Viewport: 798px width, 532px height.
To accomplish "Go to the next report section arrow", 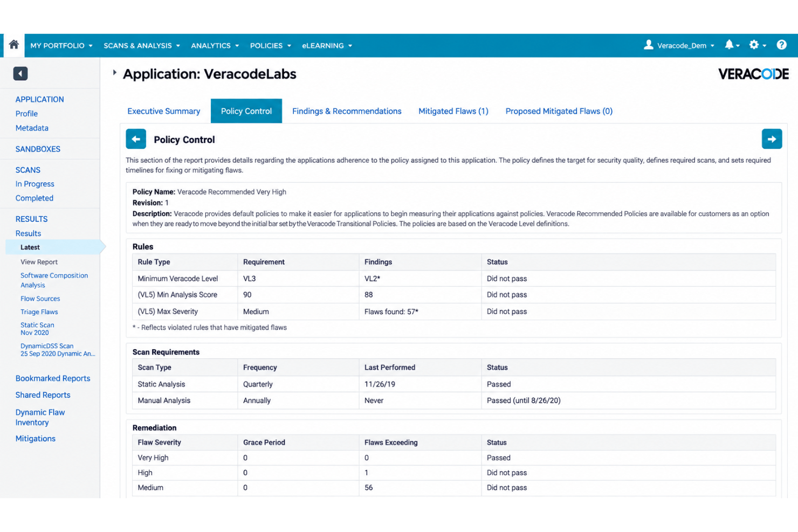I will tap(772, 139).
